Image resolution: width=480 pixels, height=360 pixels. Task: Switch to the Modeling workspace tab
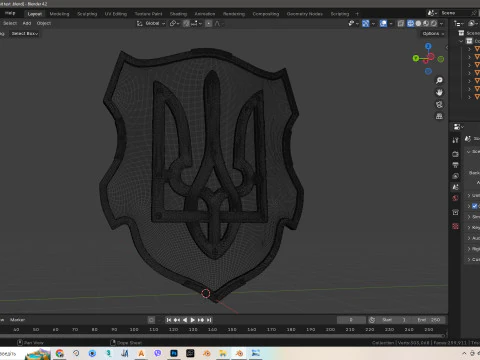click(59, 14)
